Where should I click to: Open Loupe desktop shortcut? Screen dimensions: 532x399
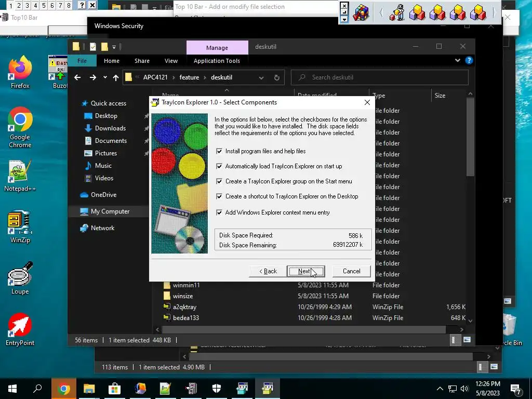click(20, 278)
